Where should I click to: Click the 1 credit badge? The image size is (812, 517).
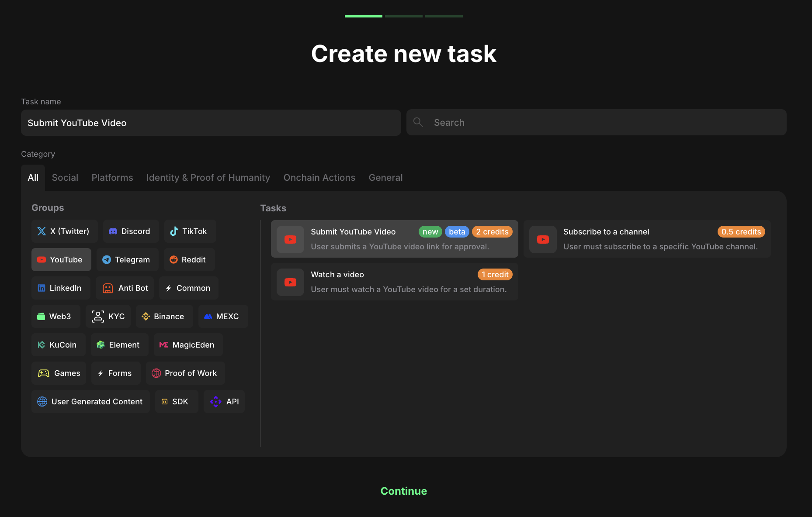click(495, 275)
